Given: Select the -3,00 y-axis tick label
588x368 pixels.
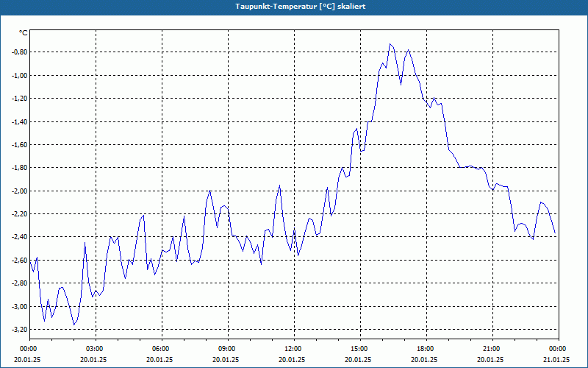Looking at the screenshot, I should point(20,306).
